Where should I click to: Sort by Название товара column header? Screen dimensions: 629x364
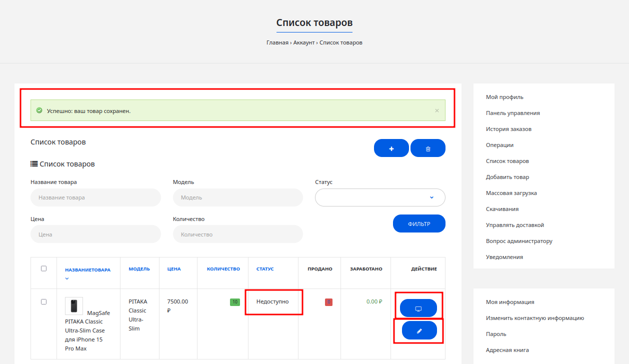[x=87, y=270]
